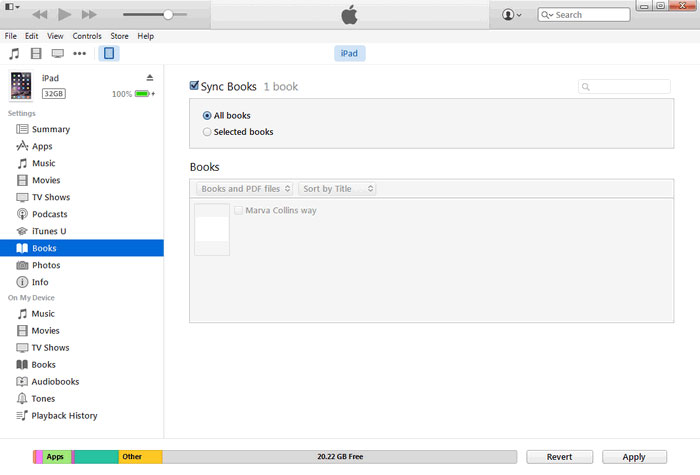700x475 pixels.
Task: Click the TV Shows monitor icon
Action: [x=58, y=53]
